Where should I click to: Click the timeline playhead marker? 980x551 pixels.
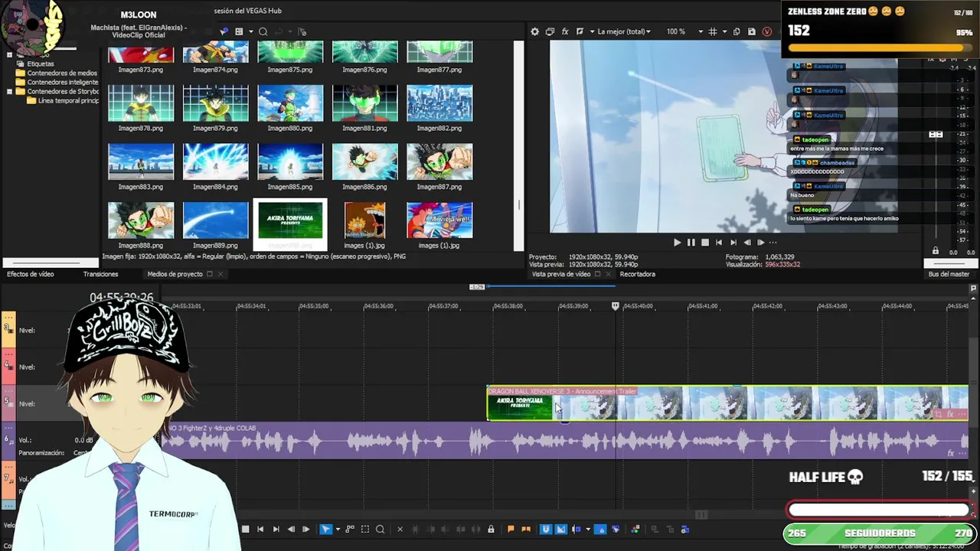pos(615,306)
